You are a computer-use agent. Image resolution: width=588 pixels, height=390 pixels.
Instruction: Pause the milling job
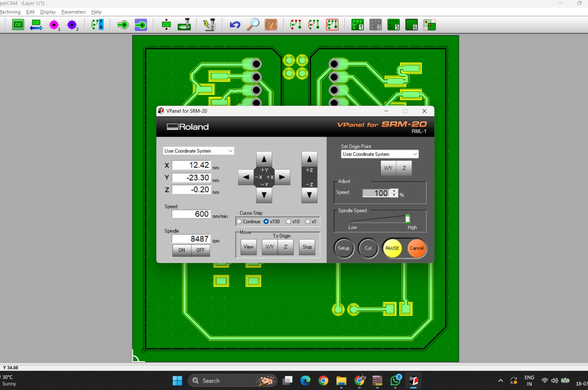(392, 248)
